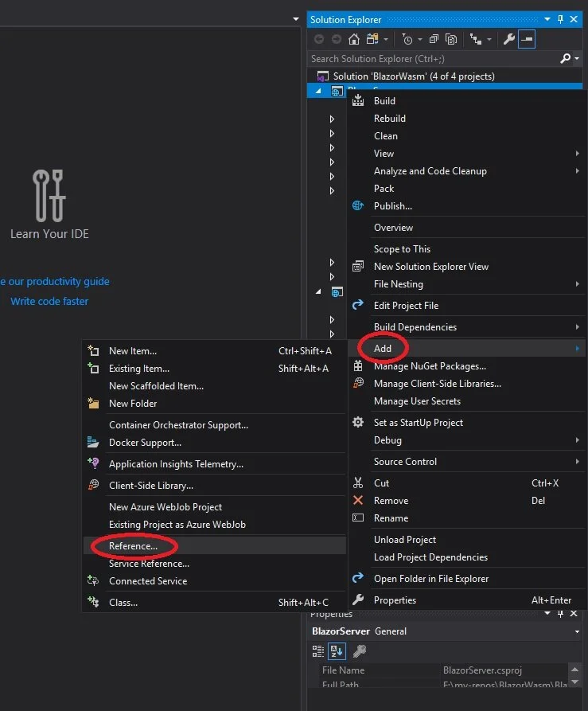Open the Switch Views dropdown arrow
588x711 pixels.
tap(386, 40)
